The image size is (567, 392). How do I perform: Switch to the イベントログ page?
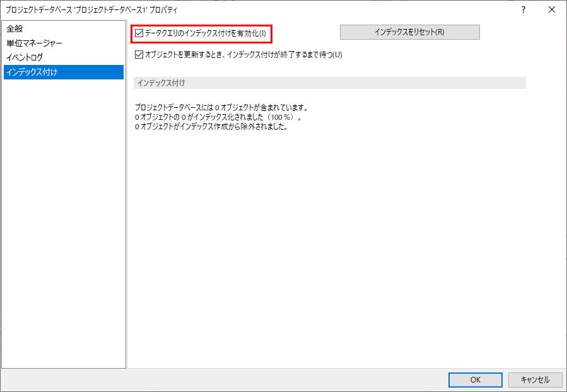pos(64,57)
